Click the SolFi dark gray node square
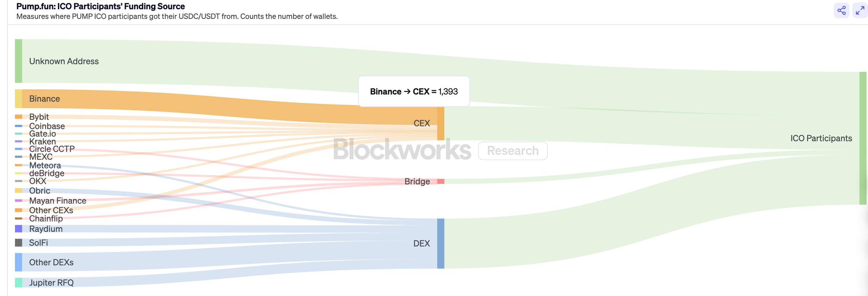The image size is (868, 296). click(x=19, y=243)
